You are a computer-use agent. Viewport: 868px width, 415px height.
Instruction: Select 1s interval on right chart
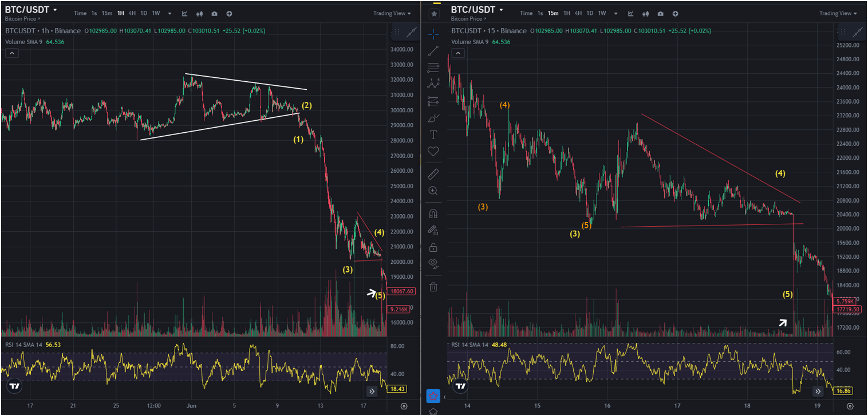click(540, 13)
